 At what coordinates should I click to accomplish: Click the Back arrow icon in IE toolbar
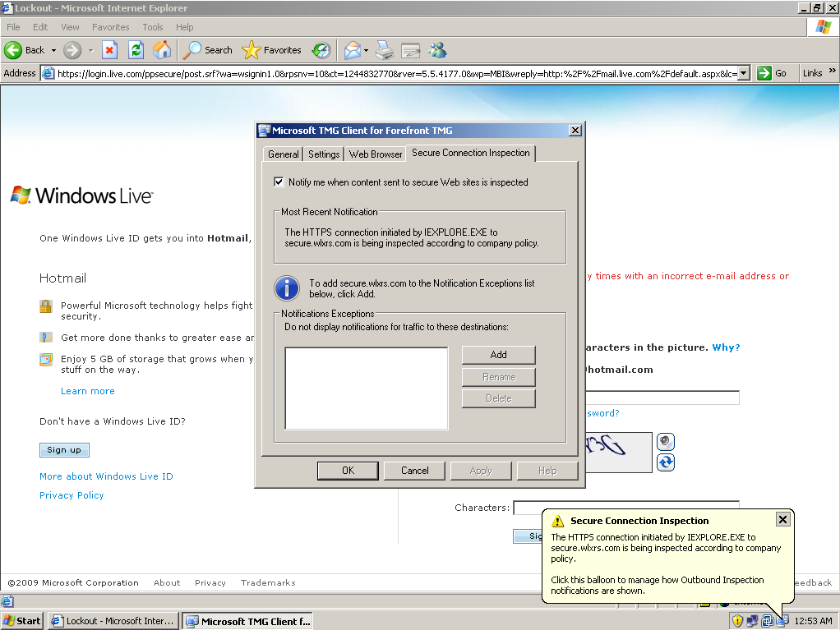tap(13, 50)
